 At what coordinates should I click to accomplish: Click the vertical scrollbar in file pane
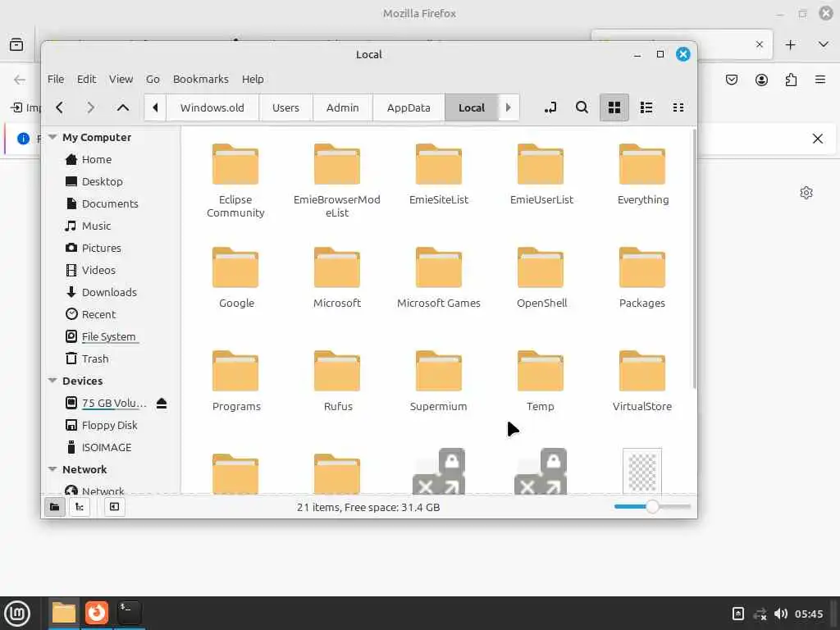pyautogui.click(x=694, y=258)
